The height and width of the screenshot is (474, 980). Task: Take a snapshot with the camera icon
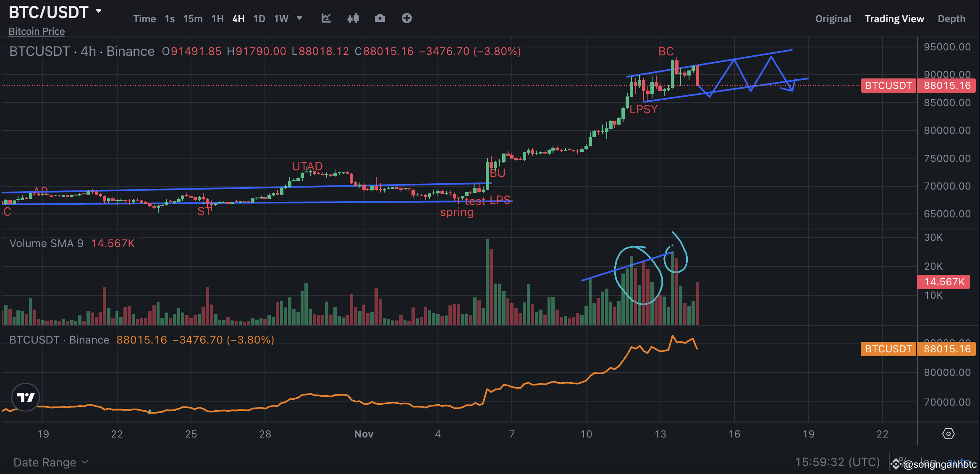[x=380, y=18]
